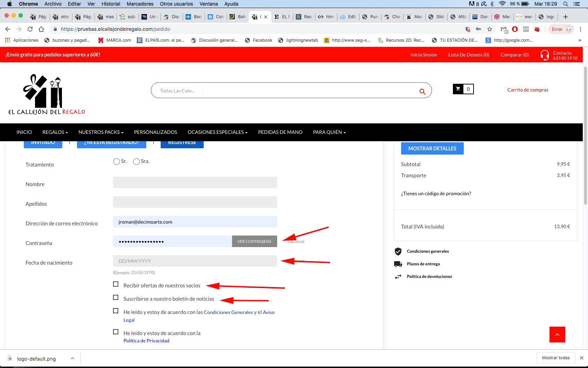Screen dimensions: 588x368
Task: Click the Bluetooth icon in the menu bar
Action: tap(492, 4)
